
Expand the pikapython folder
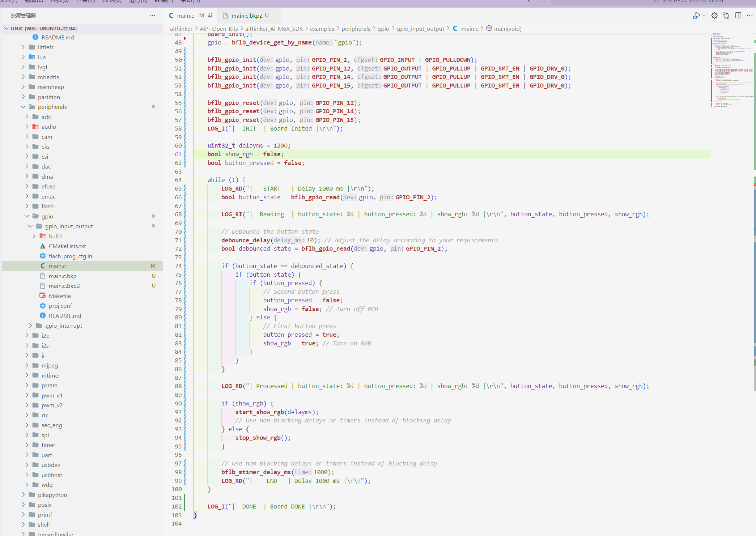pyautogui.click(x=23, y=494)
